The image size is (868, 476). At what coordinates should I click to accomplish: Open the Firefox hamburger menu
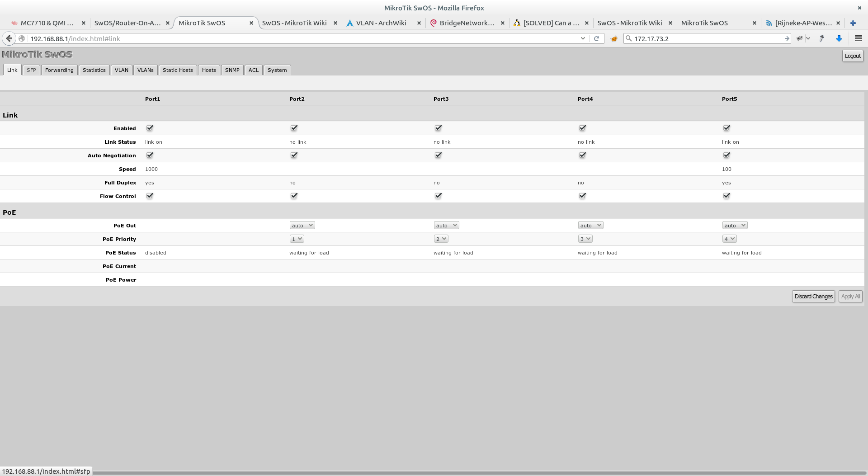point(858,38)
